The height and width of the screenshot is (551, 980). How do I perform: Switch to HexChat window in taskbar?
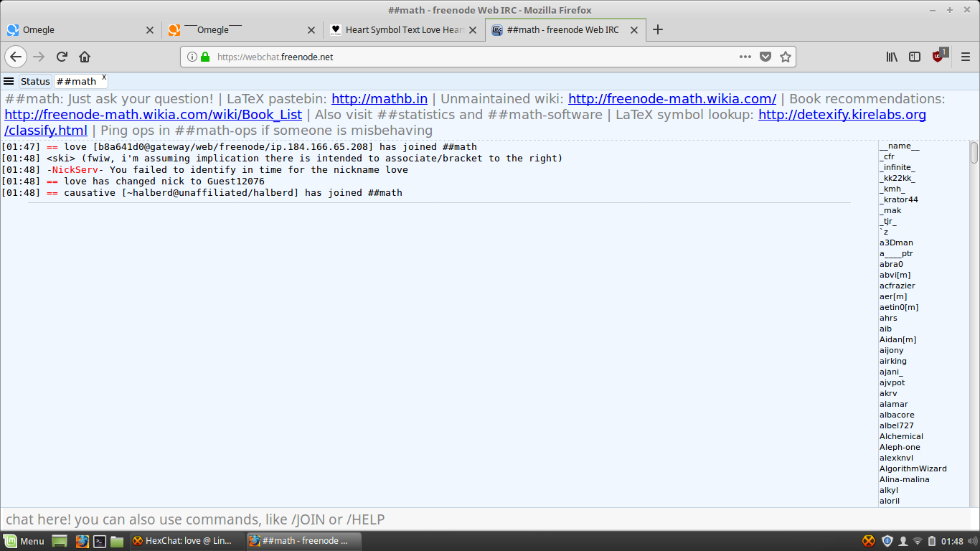(x=185, y=541)
